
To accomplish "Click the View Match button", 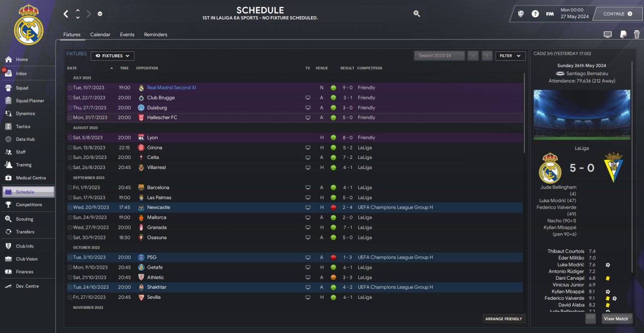I will point(616,318).
